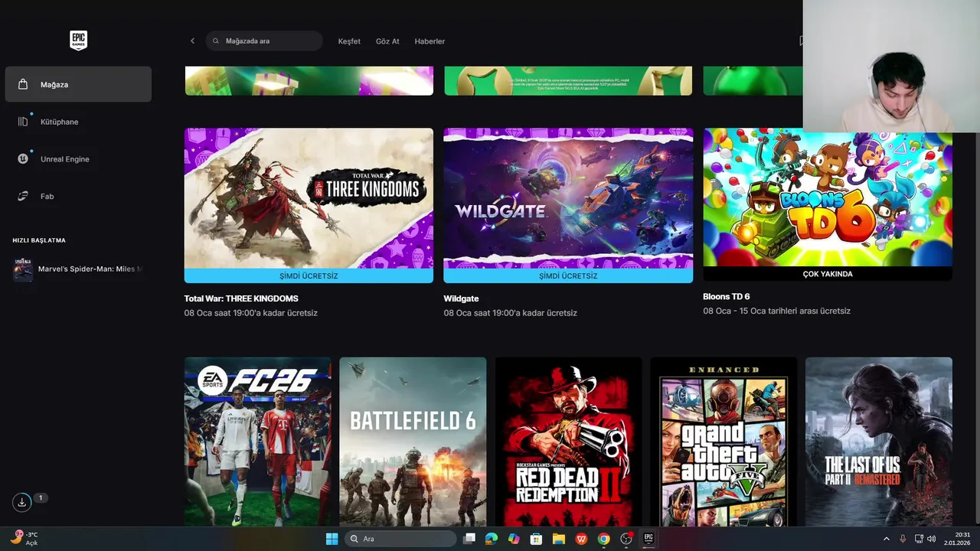
Task: Click the Fab logo icon
Action: (23, 197)
